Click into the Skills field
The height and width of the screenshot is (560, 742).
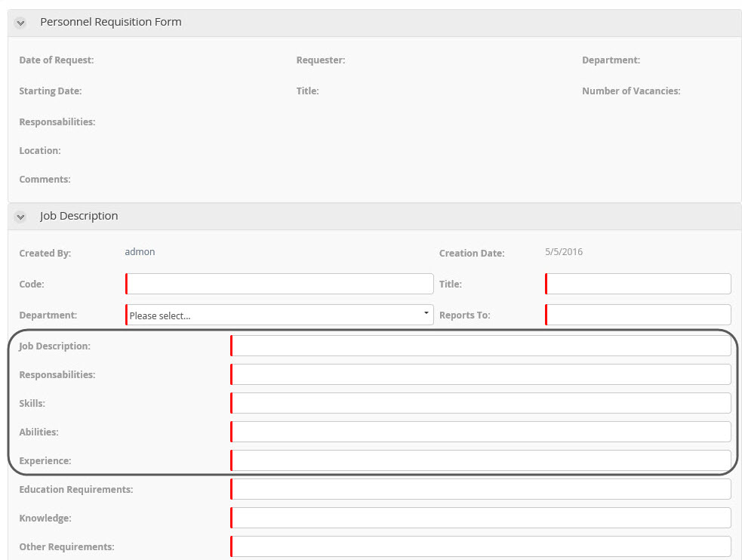(x=481, y=403)
